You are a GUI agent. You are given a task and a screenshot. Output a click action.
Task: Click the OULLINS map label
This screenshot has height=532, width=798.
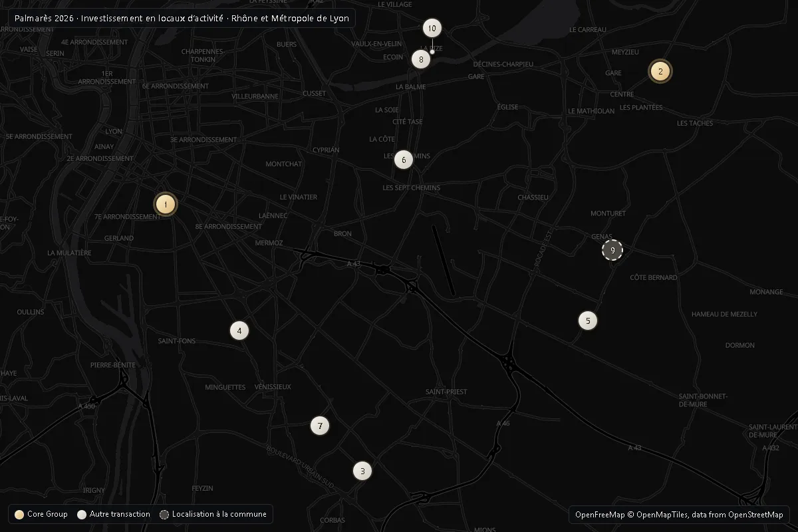[31, 313]
